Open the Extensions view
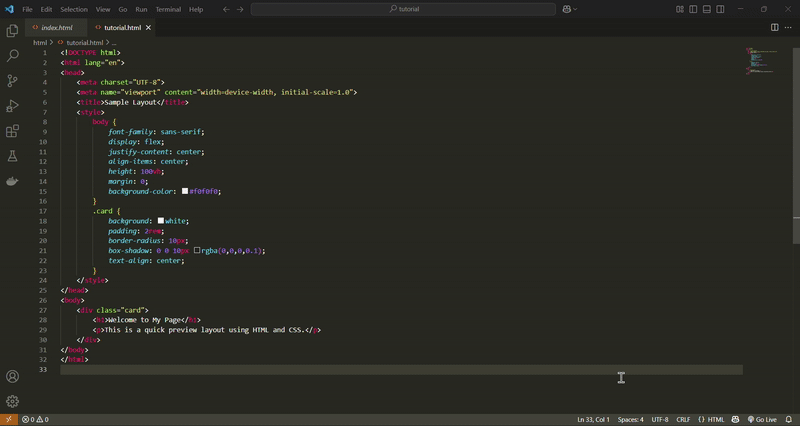The image size is (800, 426). tap(13, 131)
